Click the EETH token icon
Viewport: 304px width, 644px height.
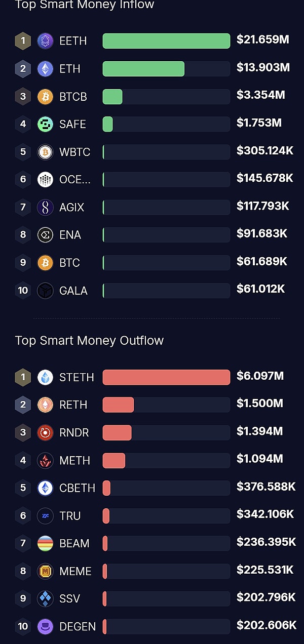point(45,41)
